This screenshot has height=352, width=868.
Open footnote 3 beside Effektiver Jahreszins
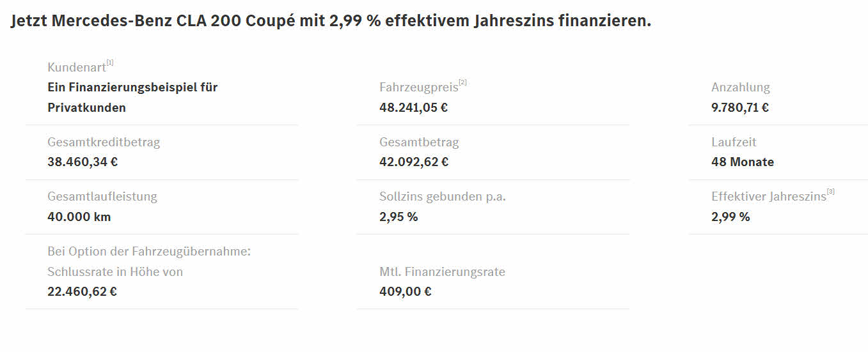tap(831, 192)
